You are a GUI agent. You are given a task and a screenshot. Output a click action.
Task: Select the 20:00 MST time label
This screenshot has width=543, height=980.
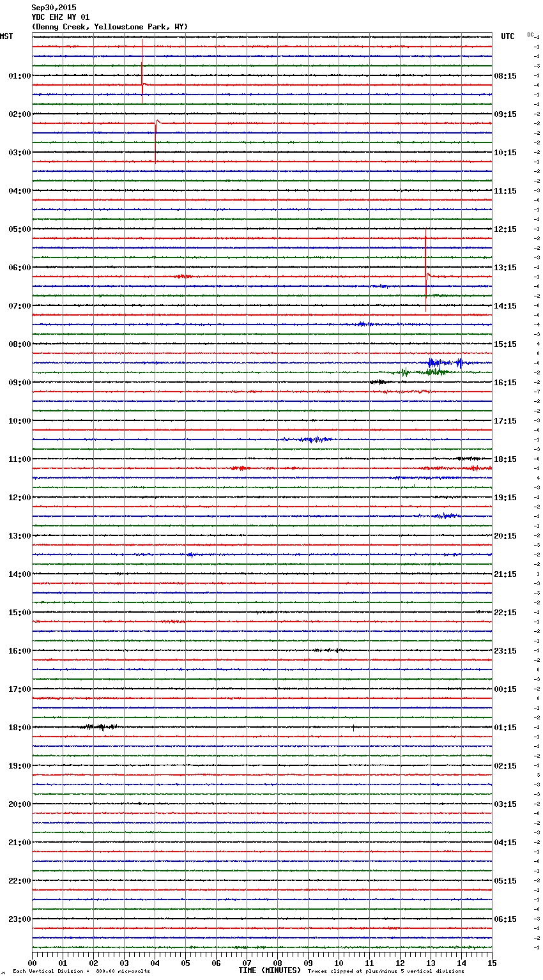tap(20, 804)
